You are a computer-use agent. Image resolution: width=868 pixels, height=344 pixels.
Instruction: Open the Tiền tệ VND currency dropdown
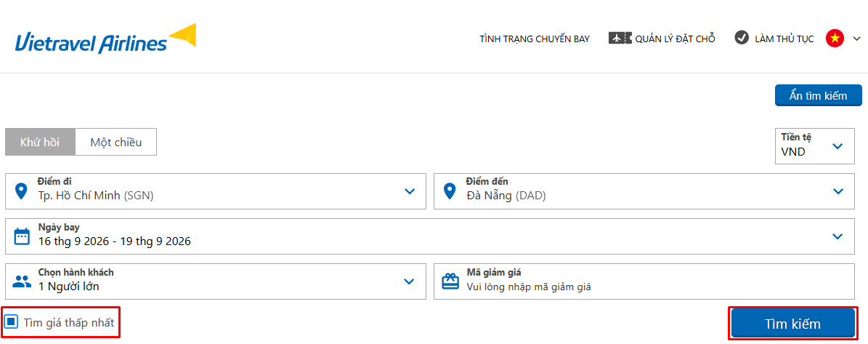coord(814,146)
